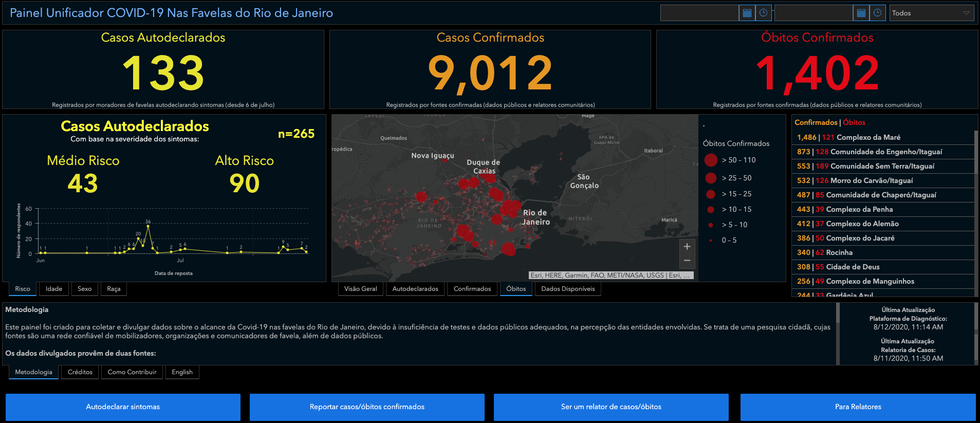This screenshot has height=423, width=980.
Task: Click the Para Relatores button
Action: [858, 407]
